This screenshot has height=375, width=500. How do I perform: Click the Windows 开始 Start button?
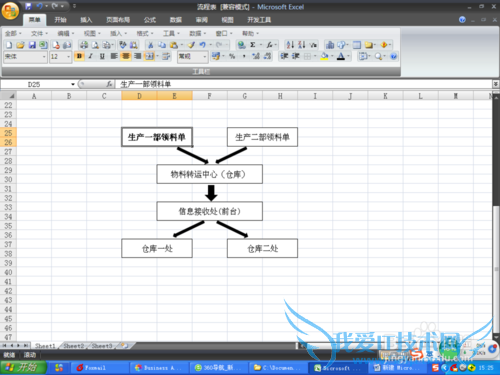23,367
